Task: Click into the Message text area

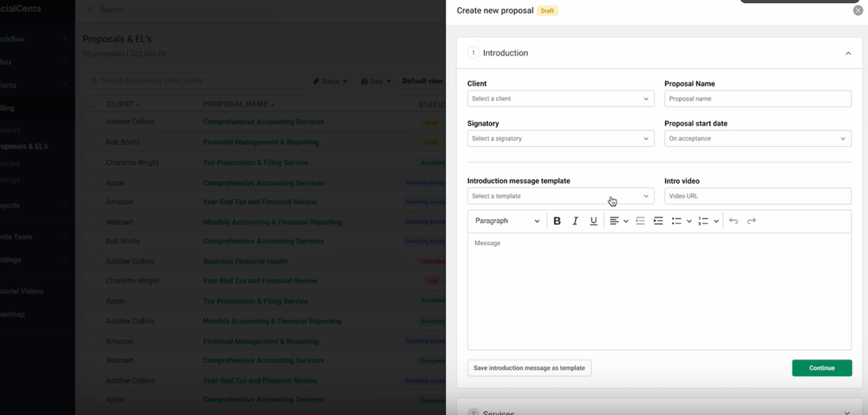Action: [659, 291]
